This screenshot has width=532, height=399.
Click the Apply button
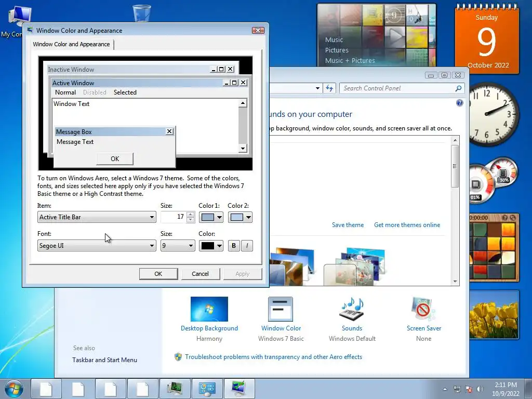point(242,274)
